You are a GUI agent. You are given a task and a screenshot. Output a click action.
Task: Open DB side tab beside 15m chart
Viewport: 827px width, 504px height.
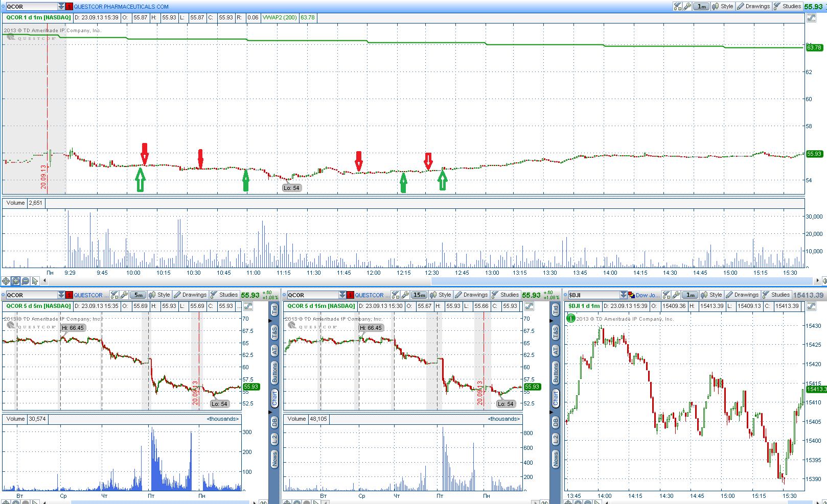click(556, 423)
